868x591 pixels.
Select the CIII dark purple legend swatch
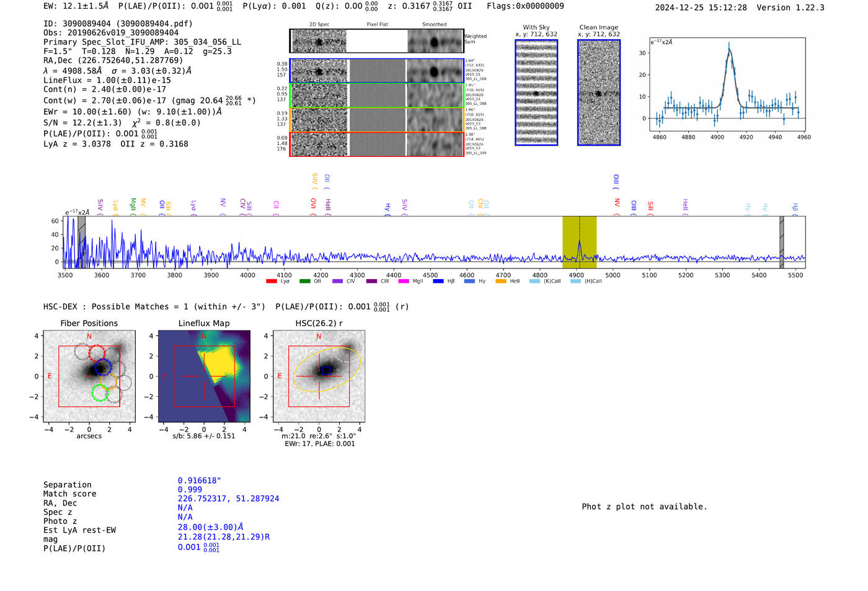click(371, 282)
